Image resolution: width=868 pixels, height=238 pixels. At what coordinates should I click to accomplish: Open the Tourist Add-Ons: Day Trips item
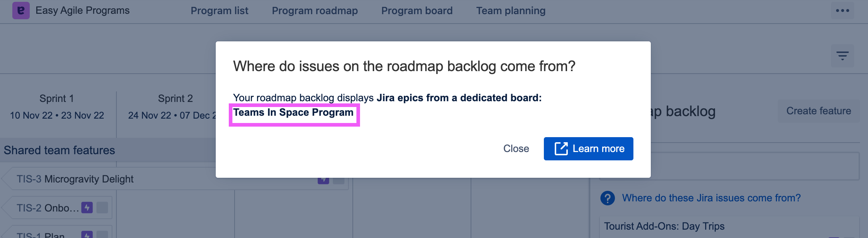point(664,226)
